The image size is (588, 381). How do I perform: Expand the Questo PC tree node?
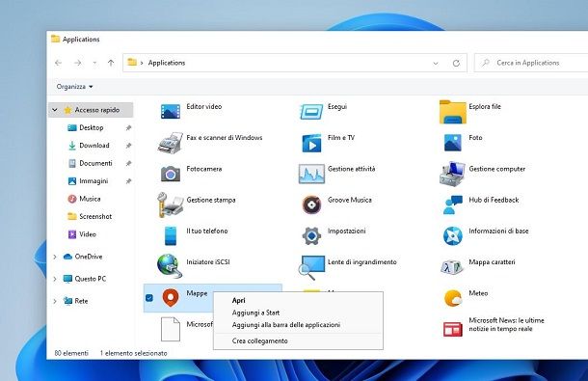click(55, 279)
